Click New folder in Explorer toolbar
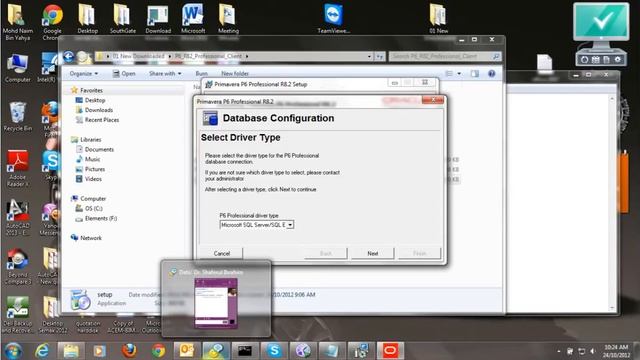640x360 pixels. (x=235, y=73)
